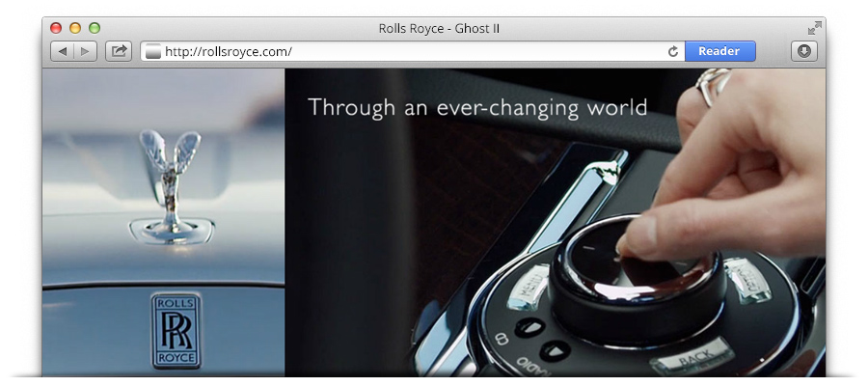
Task: Open Reader view
Action: (719, 51)
